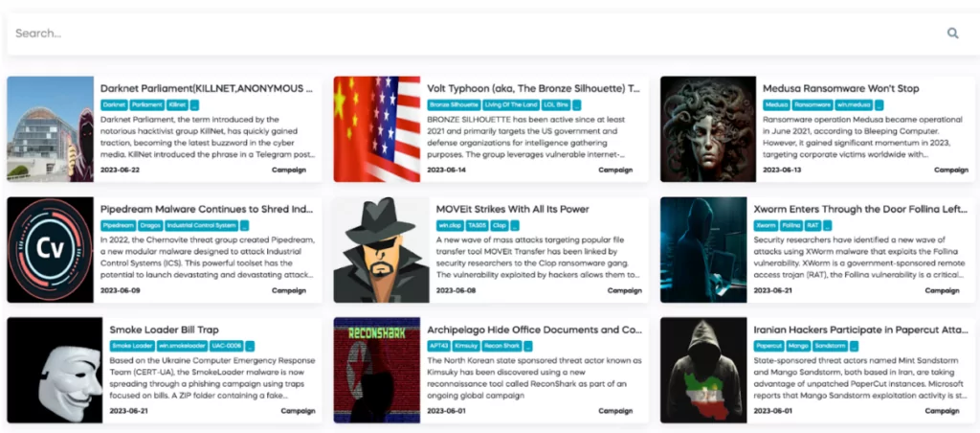Expand more tags on Smoke Loader card
The image size is (980, 433).
pyautogui.click(x=250, y=346)
